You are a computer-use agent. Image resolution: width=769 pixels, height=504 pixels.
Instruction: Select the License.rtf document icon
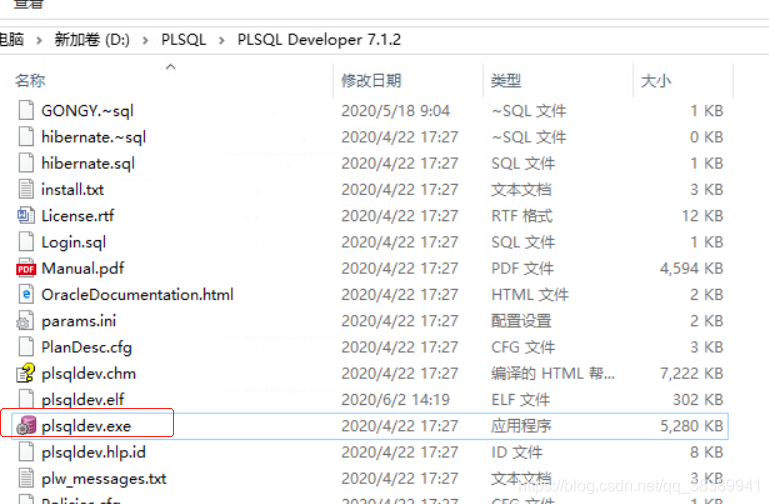point(26,215)
